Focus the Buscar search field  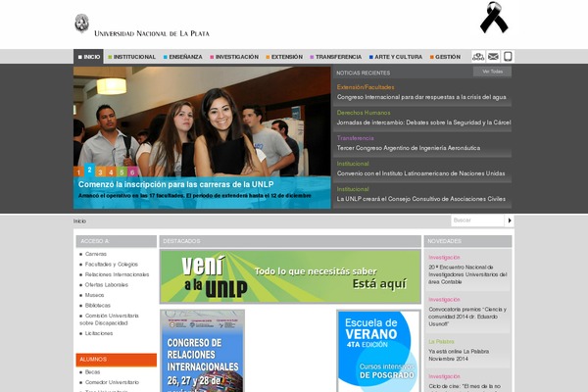tap(477, 220)
